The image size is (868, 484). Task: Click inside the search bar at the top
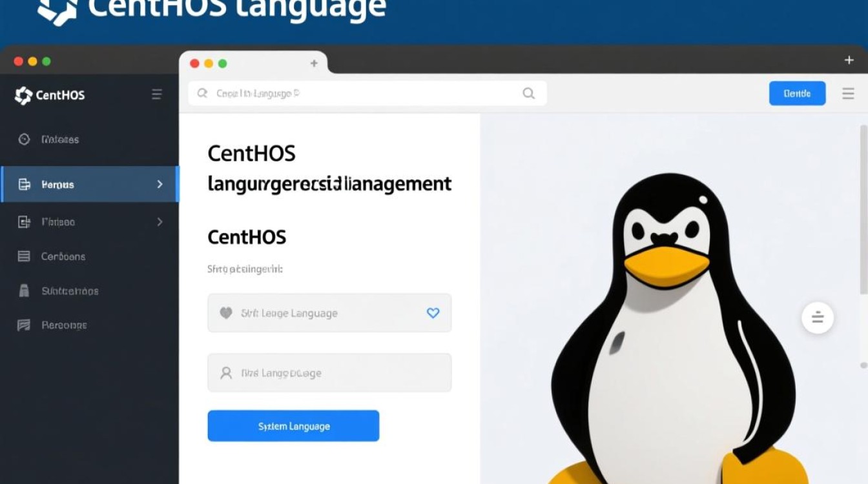(x=362, y=93)
